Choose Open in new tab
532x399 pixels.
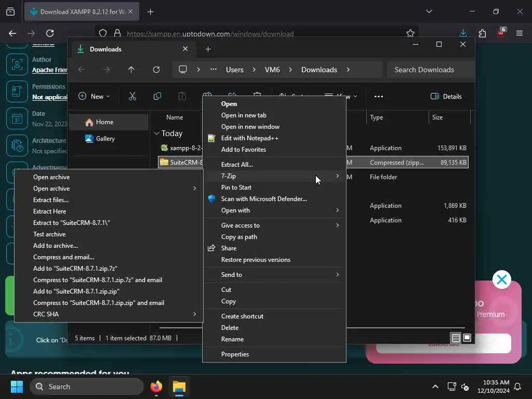(274, 115)
